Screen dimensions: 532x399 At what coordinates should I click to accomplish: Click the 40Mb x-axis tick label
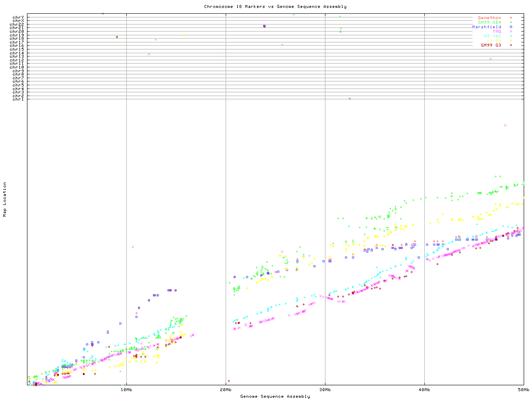point(424,390)
